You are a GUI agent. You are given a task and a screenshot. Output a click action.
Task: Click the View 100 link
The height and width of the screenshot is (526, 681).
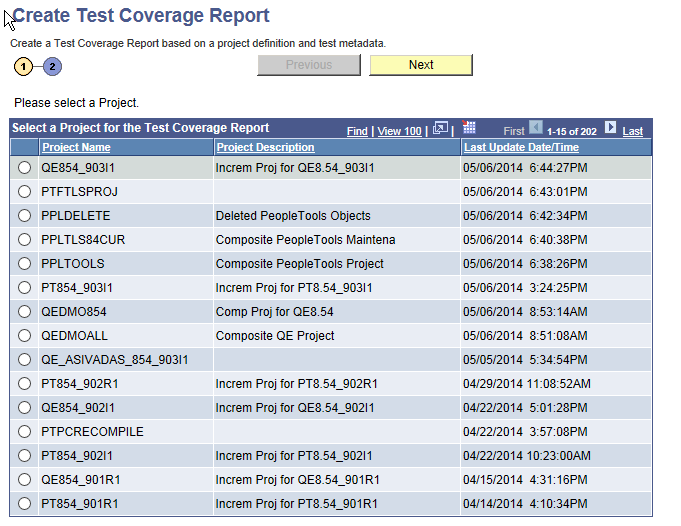tap(400, 131)
